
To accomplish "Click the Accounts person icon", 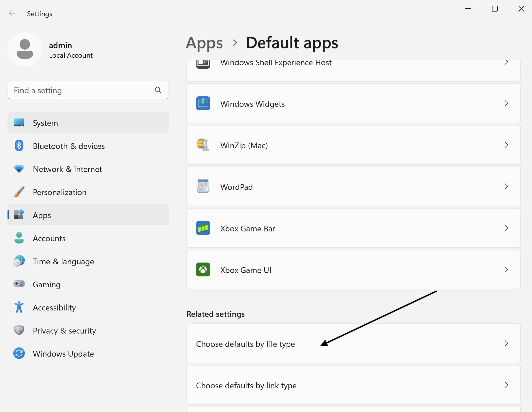I will (x=19, y=238).
